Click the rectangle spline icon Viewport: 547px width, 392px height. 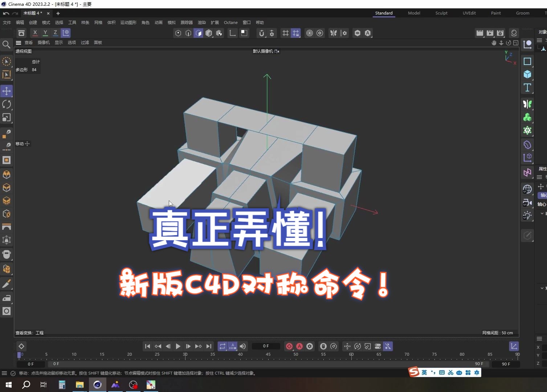(x=527, y=61)
